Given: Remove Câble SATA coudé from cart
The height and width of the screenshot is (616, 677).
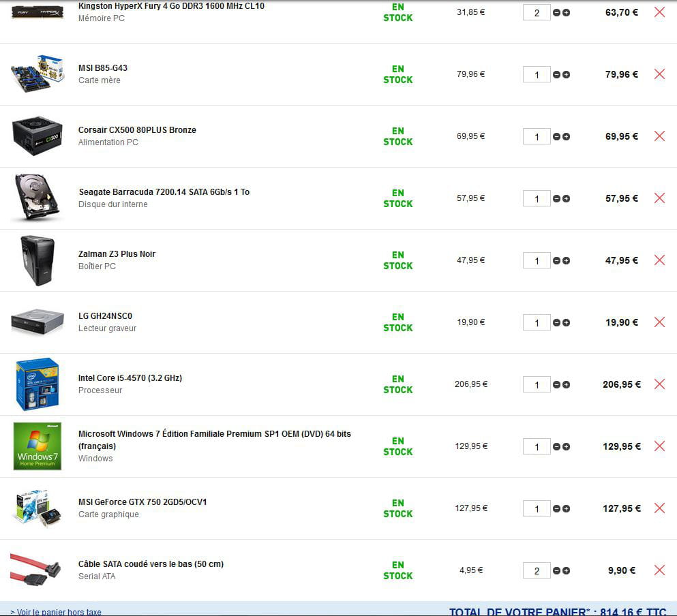Looking at the screenshot, I should click(x=659, y=570).
